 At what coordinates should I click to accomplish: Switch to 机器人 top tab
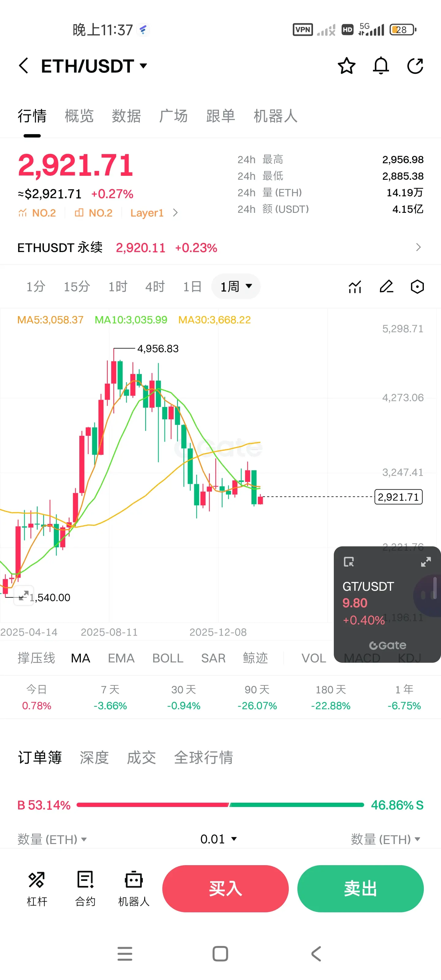pyautogui.click(x=276, y=116)
